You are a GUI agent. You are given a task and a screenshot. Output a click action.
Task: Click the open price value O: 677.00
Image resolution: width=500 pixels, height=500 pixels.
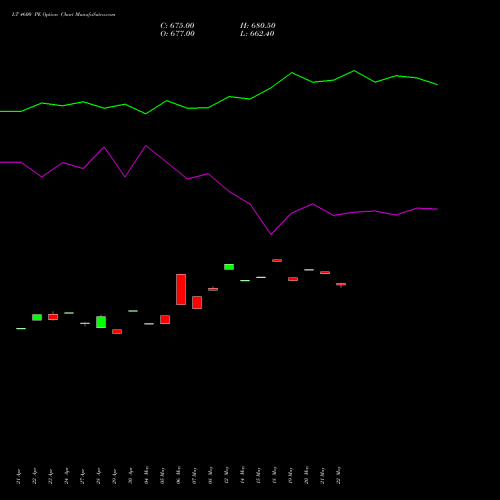click(x=177, y=34)
